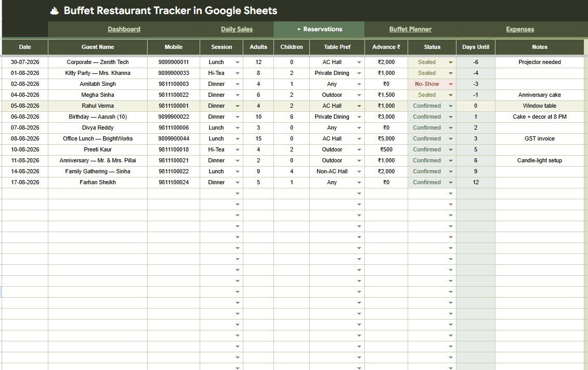Click the Notes column header
Viewport: 588px width, 370px height.
539,47
